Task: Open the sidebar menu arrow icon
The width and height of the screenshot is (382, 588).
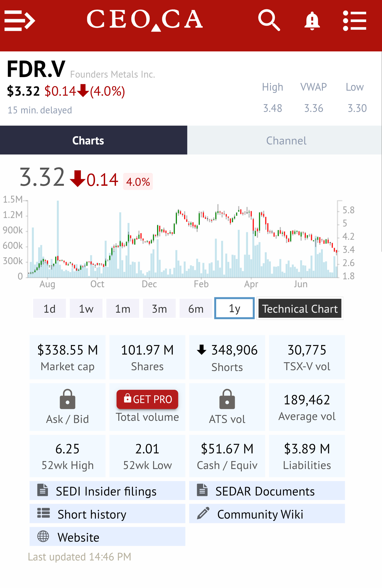Action: click(x=20, y=21)
